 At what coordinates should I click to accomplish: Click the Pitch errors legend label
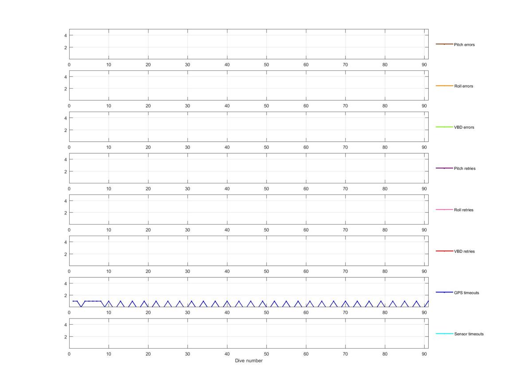464,45
